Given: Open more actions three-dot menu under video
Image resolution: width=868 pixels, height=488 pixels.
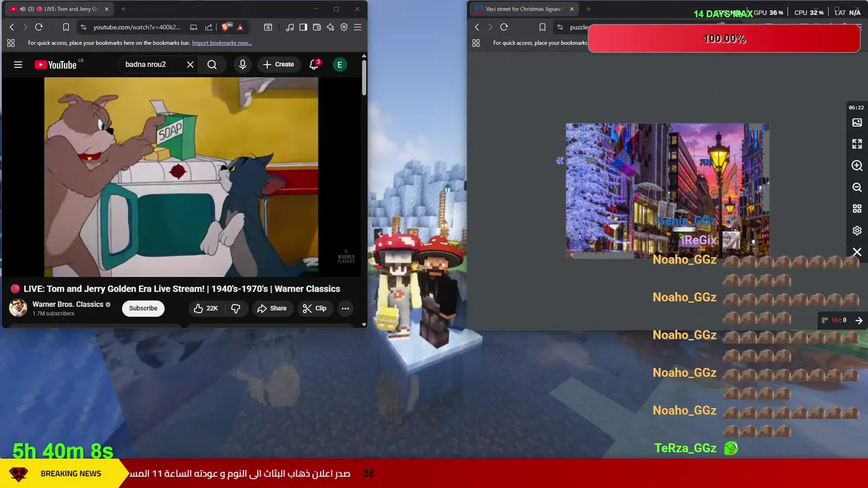Looking at the screenshot, I should (345, 308).
